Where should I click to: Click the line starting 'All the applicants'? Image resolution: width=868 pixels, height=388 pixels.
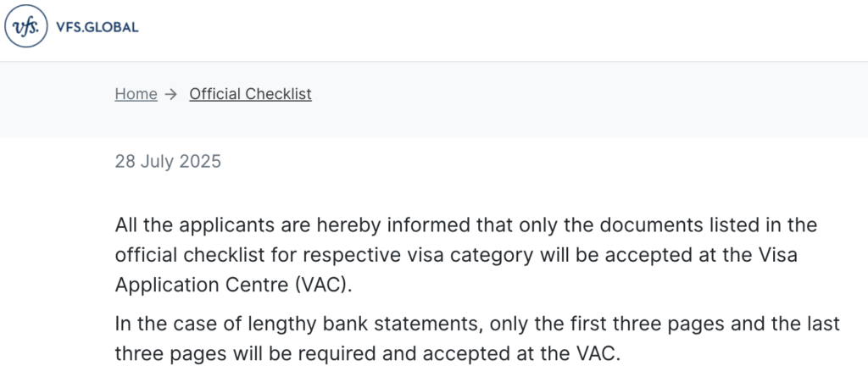coord(465,225)
